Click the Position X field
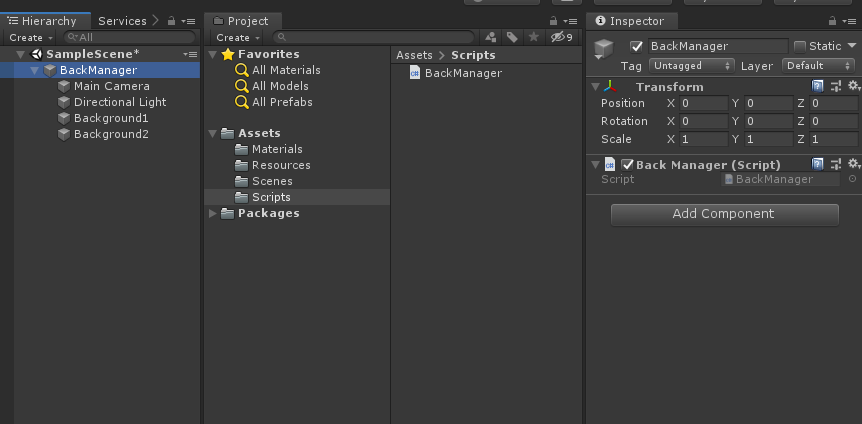This screenshot has height=424, width=862. click(x=704, y=103)
